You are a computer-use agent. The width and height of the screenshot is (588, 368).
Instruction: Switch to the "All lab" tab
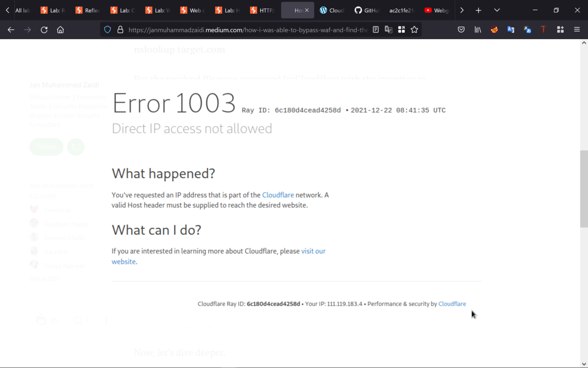point(22,10)
